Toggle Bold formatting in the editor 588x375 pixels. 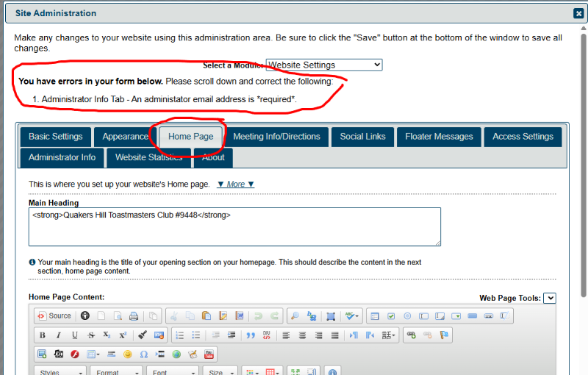pos(43,335)
